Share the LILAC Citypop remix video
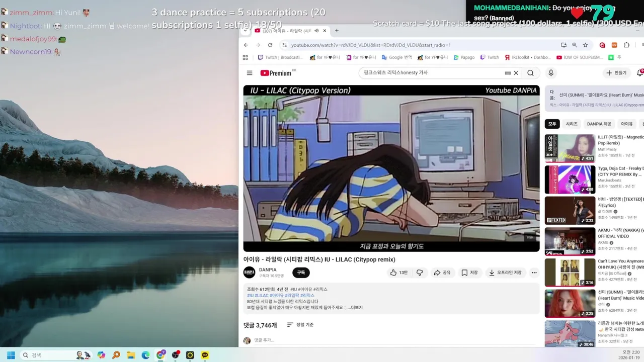This screenshot has width=644, height=362. [x=442, y=273]
